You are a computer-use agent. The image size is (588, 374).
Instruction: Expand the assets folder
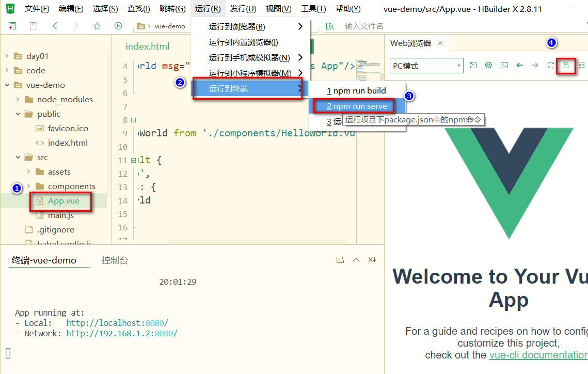(28, 172)
